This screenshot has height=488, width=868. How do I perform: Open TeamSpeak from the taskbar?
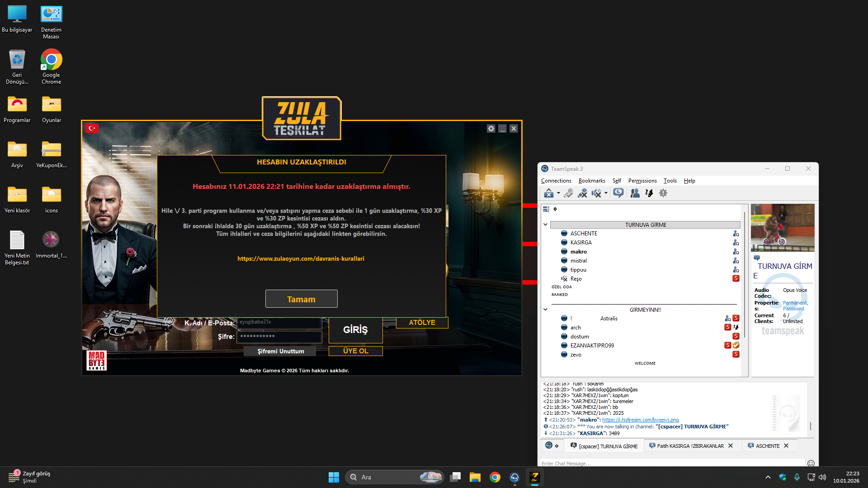(x=514, y=477)
